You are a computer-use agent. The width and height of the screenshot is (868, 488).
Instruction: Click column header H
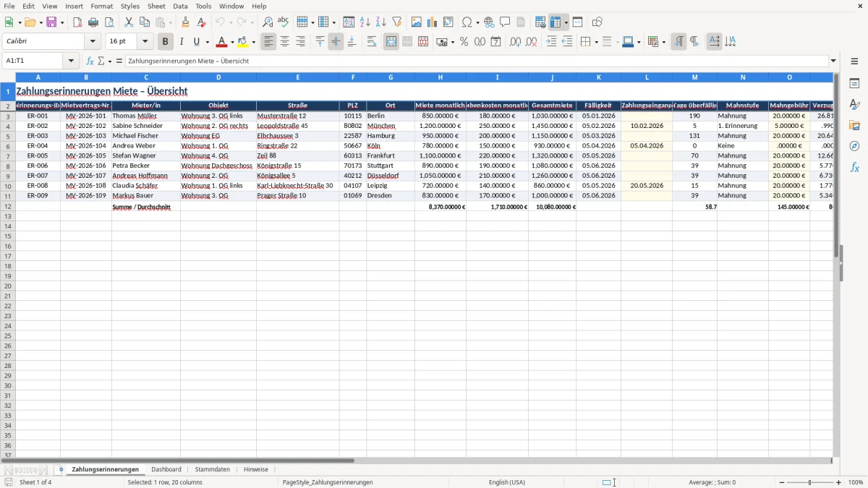(x=440, y=77)
